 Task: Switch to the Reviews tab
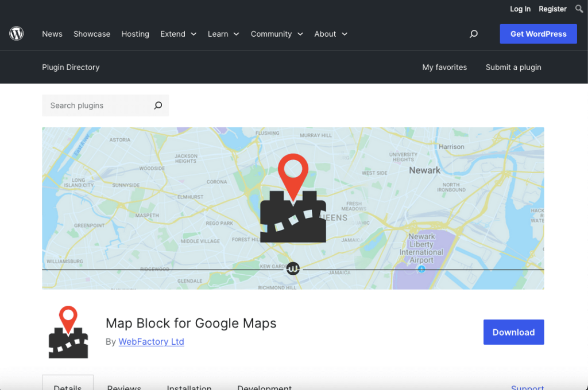tap(124, 387)
